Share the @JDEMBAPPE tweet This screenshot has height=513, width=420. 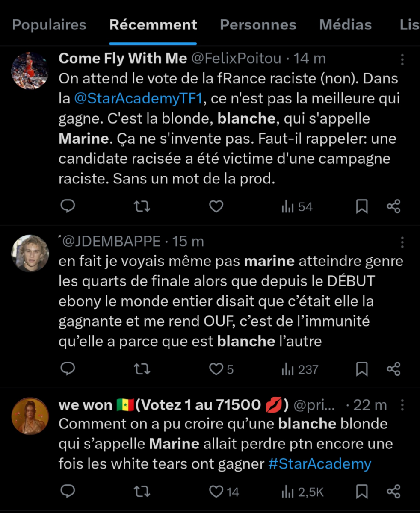tap(393, 369)
